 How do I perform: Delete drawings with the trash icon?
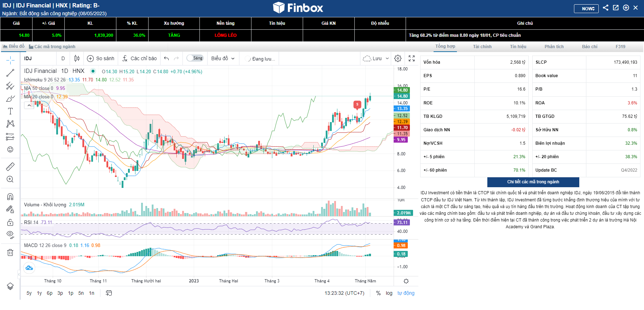coord(10,252)
